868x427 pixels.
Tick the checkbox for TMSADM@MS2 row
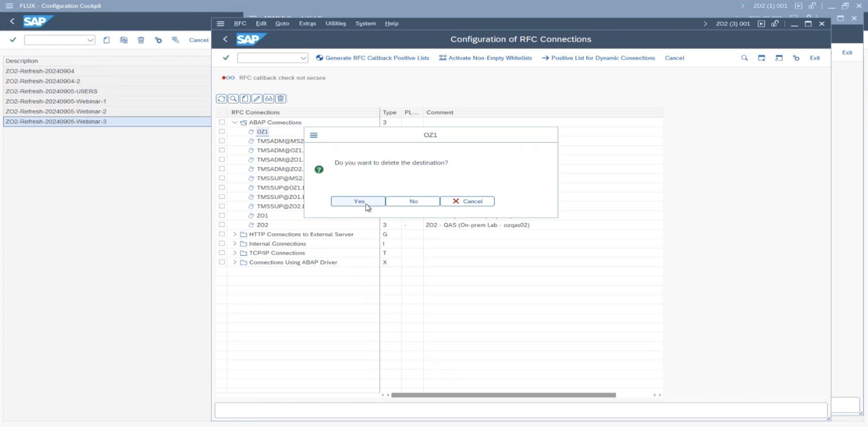tap(222, 141)
